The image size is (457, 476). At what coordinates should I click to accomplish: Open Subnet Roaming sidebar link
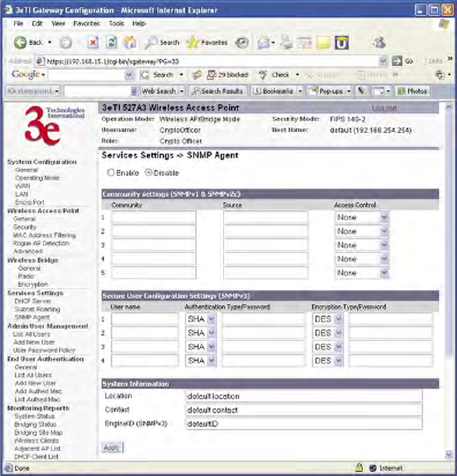[37, 309]
